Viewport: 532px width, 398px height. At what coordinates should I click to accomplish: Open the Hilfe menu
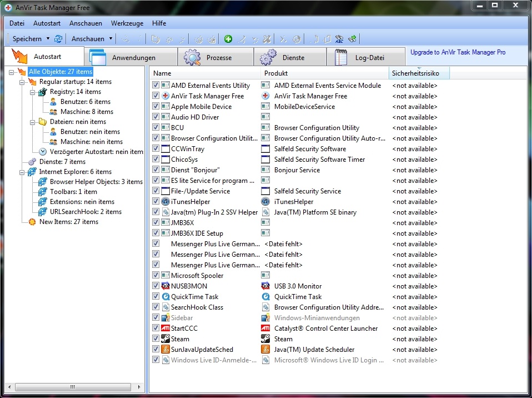click(x=159, y=23)
